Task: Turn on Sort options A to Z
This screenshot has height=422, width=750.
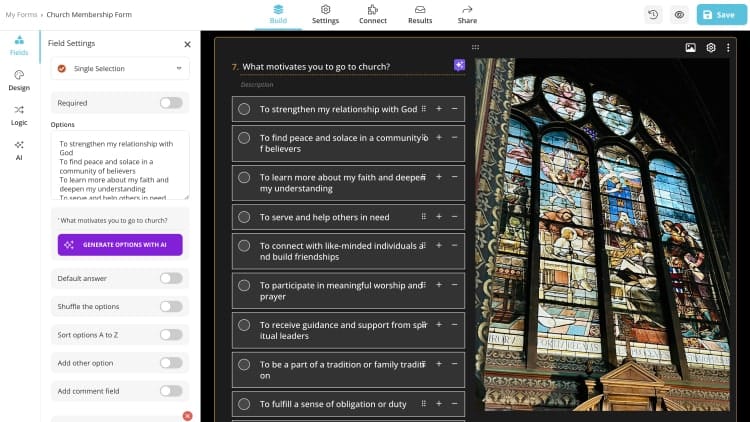Action: (171, 334)
